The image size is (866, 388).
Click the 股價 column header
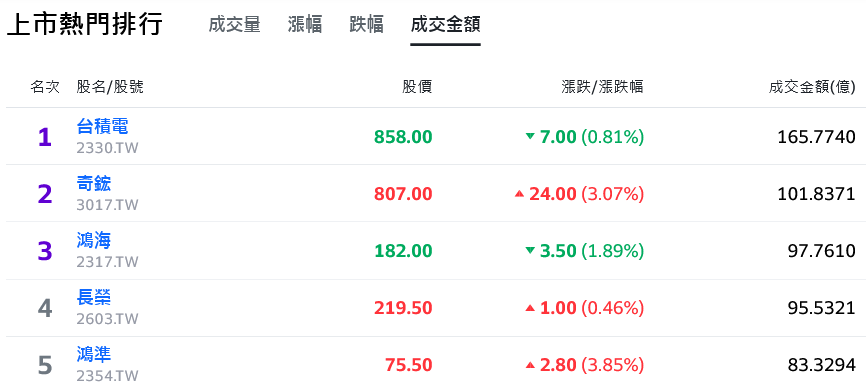(x=417, y=87)
